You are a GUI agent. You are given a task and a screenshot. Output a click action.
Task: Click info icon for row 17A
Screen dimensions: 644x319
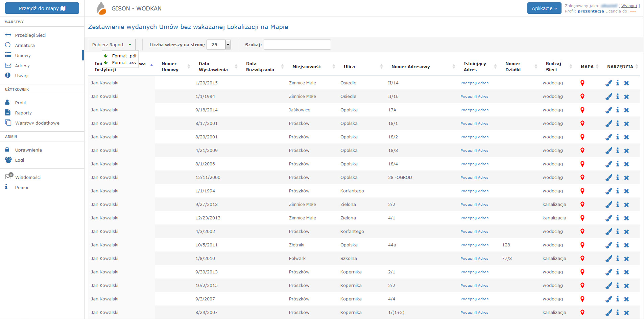tap(618, 110)
